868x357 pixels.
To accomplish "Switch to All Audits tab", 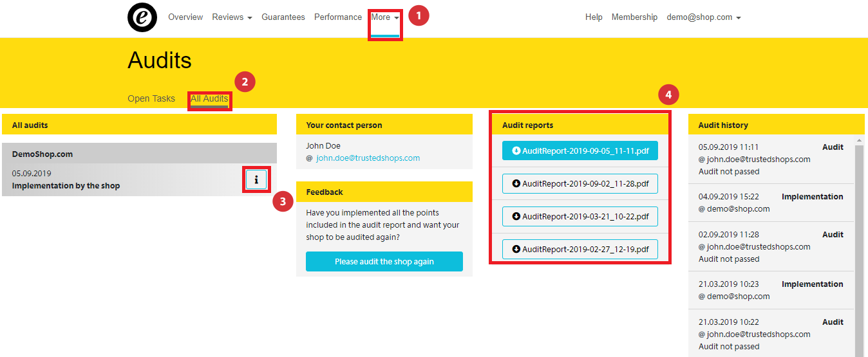I will pyautogui.click(x=209, y=98).
